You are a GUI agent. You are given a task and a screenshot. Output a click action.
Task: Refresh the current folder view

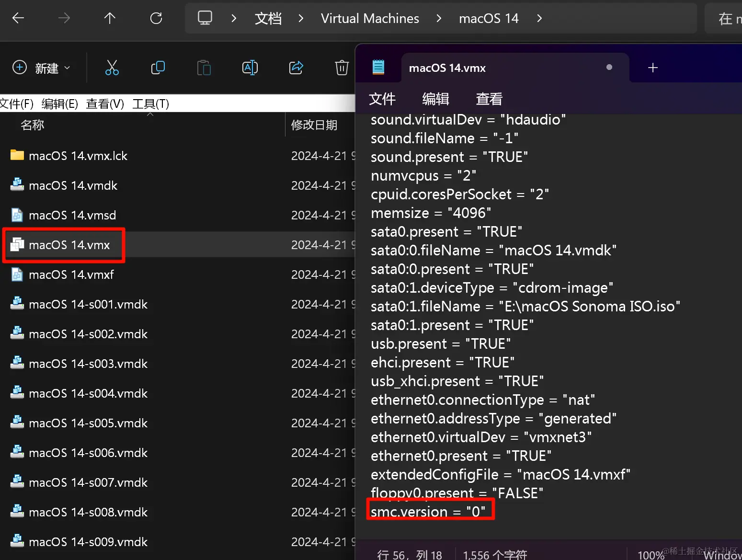156,18
